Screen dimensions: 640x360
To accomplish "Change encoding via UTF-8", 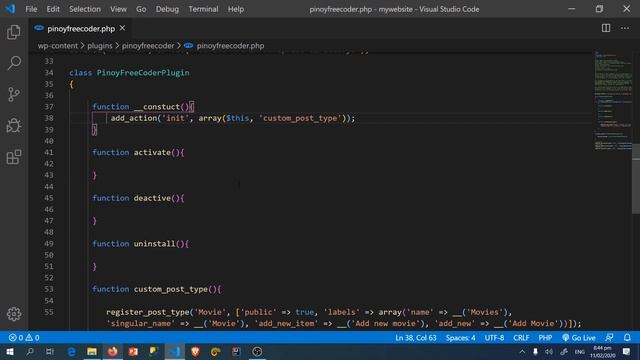I will 494,338.
